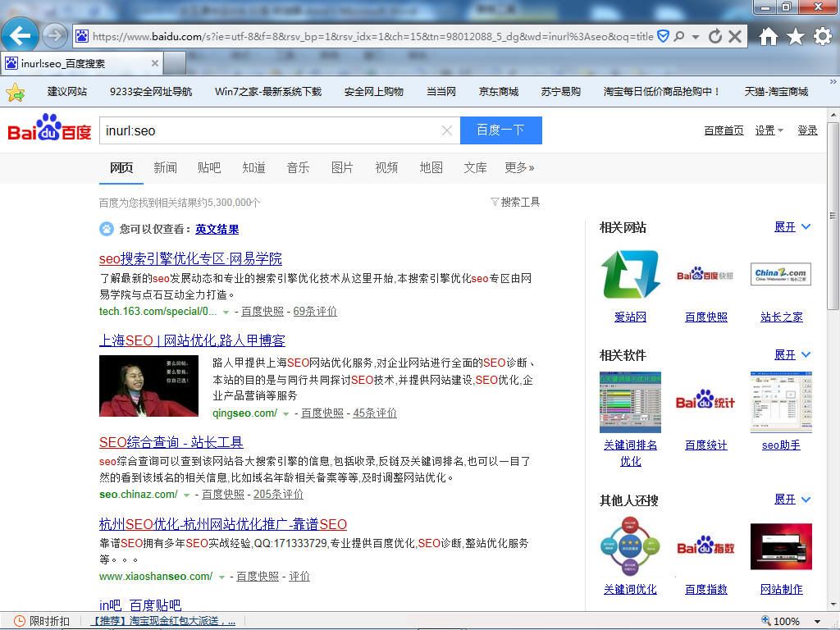The image size is (840, 630).
Task: Open the China Z.com 站长之家 logo
Action: (781, 274)
